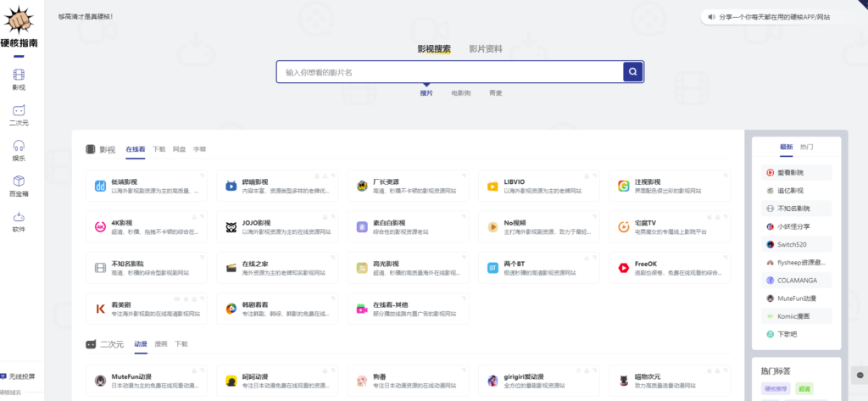
Task: Switch to the 影视搜索 tab
Action: 434,48
